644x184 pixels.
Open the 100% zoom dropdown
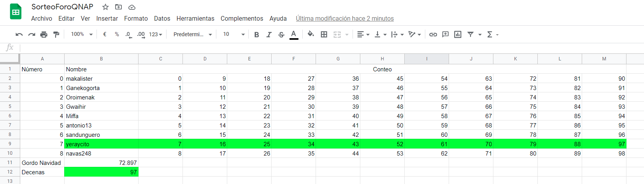point(82,34)
